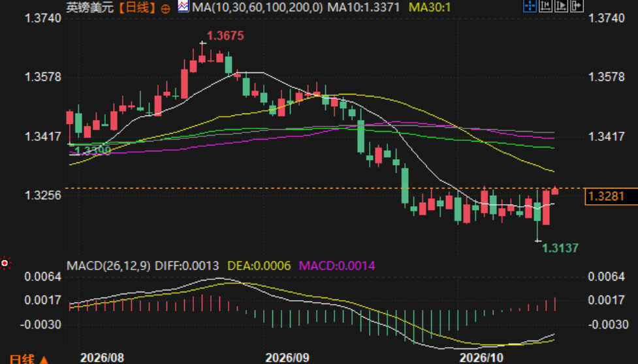This screenshot has height=364, width=638.
Task: Click the MA indicator chart icon
Action: point(183,7)
